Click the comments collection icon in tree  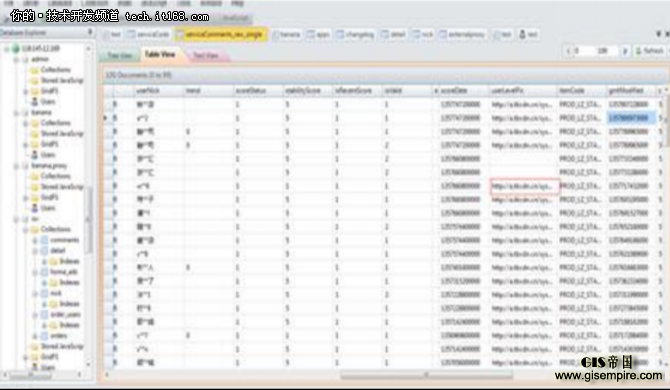pyautogui.click(x=44, y=240)
